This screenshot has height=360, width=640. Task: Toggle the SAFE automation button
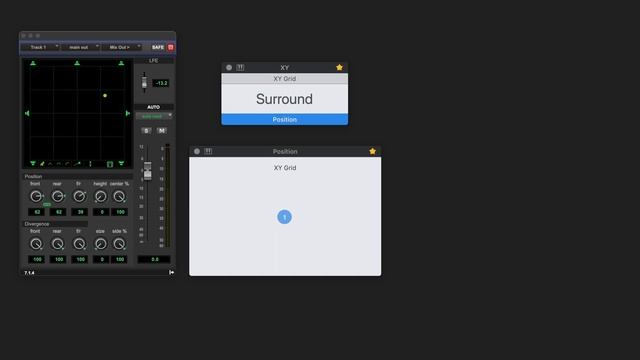[158, 47]
